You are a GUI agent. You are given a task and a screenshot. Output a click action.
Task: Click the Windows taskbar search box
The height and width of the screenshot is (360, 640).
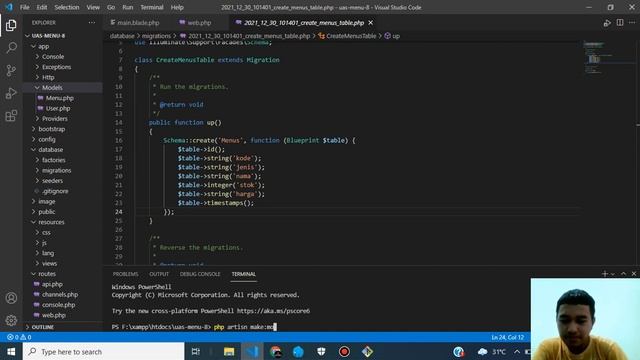104,351
